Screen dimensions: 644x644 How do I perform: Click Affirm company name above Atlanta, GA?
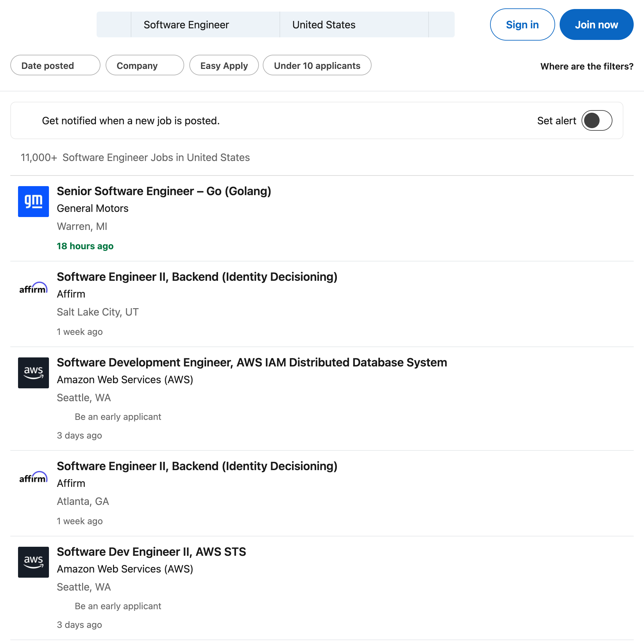71,483
